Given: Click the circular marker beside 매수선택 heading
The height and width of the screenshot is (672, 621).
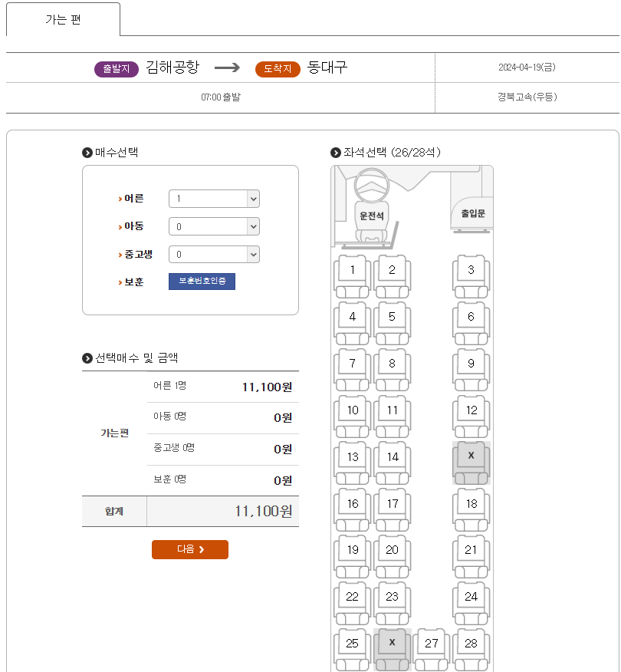Looking at the screenshot, I should point(86,153).
